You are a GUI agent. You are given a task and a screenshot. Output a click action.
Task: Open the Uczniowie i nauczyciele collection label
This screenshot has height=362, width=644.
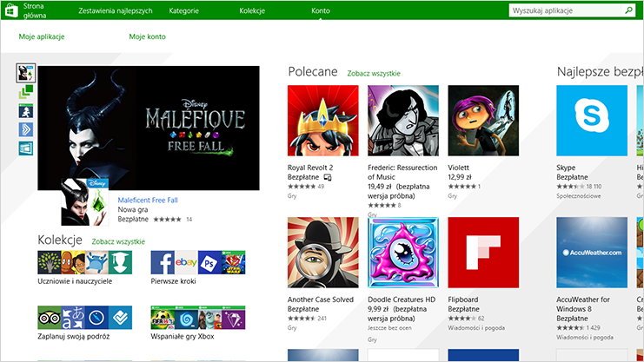pos(75,281)
